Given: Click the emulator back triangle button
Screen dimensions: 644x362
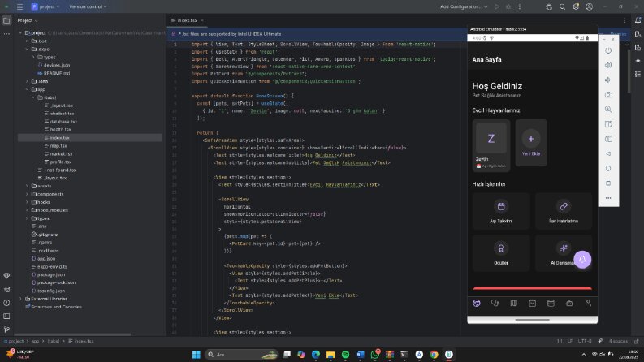Looking at the screenshot, I should (x=608, y=153).
